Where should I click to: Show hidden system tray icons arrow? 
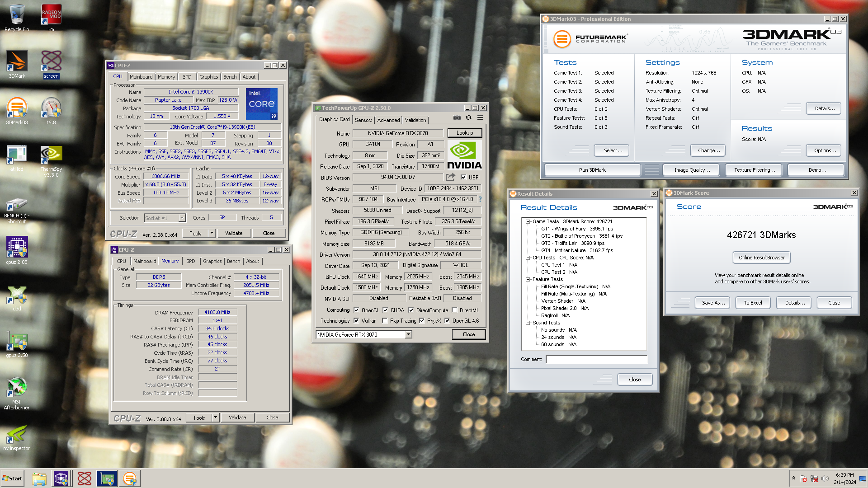793,478
